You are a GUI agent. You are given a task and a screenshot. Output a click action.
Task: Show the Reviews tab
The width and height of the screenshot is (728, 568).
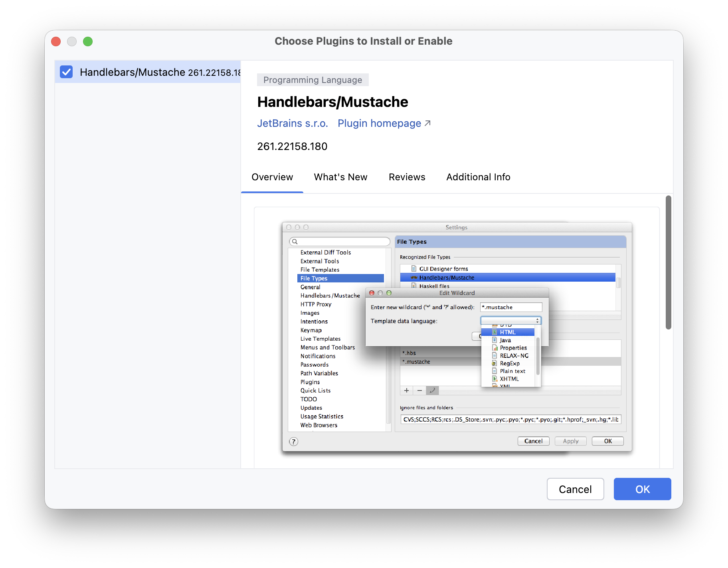pos(407,177)
